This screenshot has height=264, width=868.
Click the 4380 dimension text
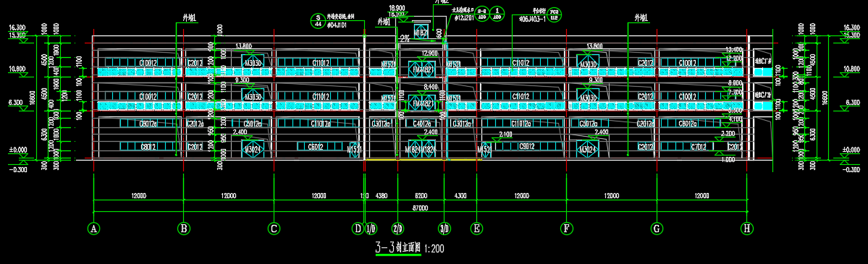[382, 196]
